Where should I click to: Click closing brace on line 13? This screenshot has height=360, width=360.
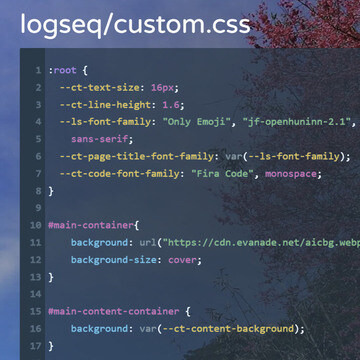coord(51,277)
